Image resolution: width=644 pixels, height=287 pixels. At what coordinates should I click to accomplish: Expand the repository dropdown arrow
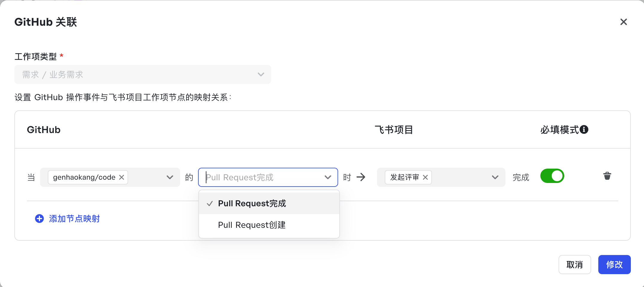[x=170, y=177]
